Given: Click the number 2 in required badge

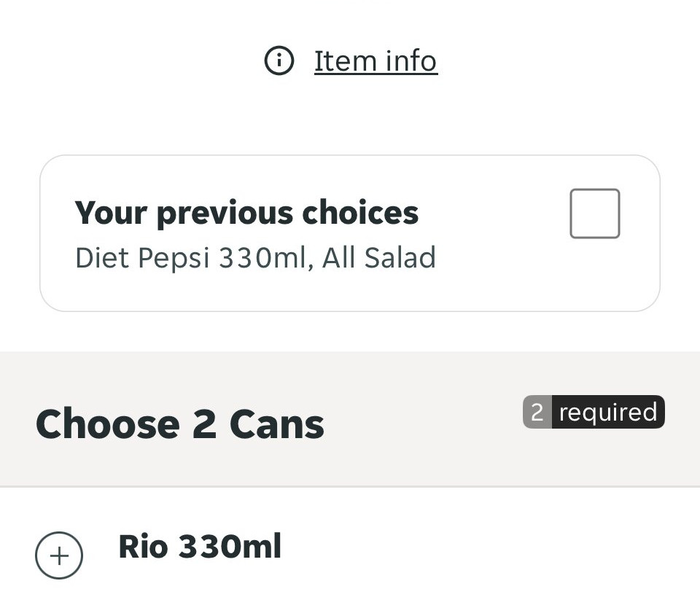Looking at the screenshot, I should click(x=537, y=412).
